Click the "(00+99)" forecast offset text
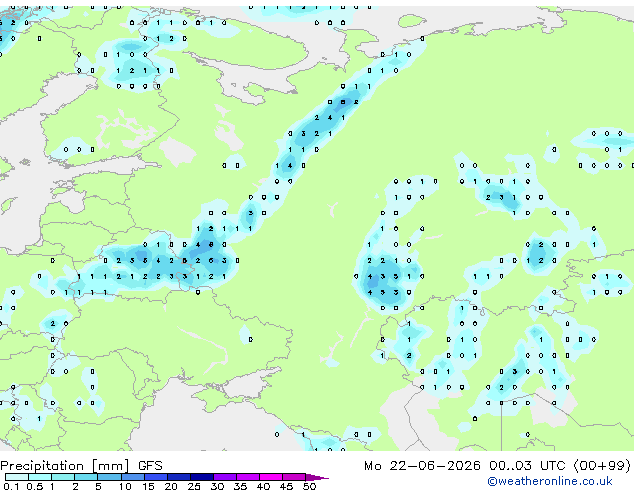 click(x=602, y=466)
